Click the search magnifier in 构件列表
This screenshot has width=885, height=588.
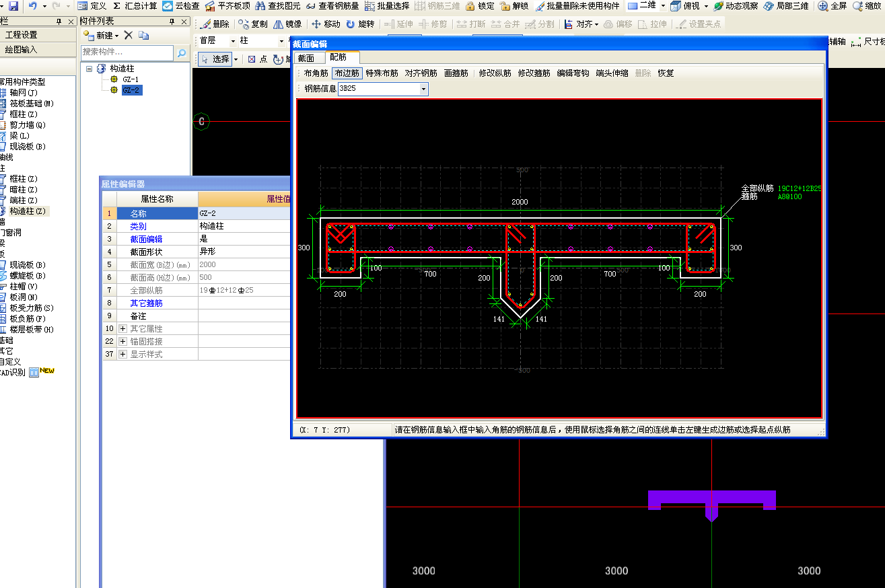click(182, 52)
